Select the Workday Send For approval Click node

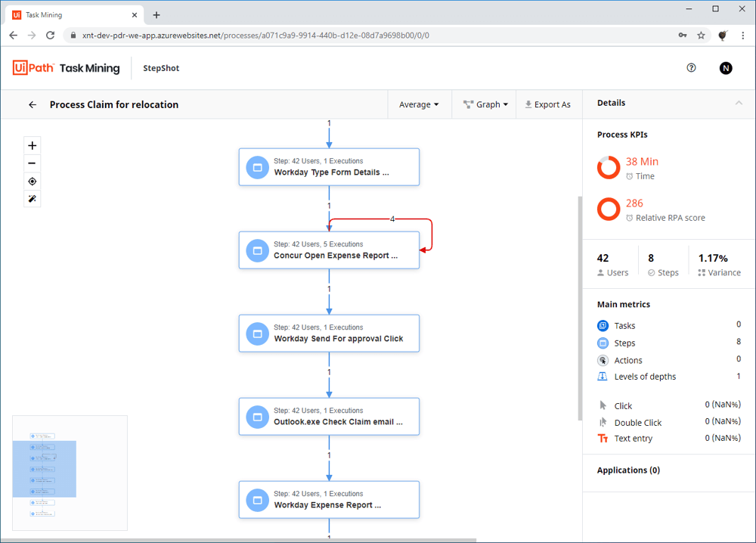(329, 334)
